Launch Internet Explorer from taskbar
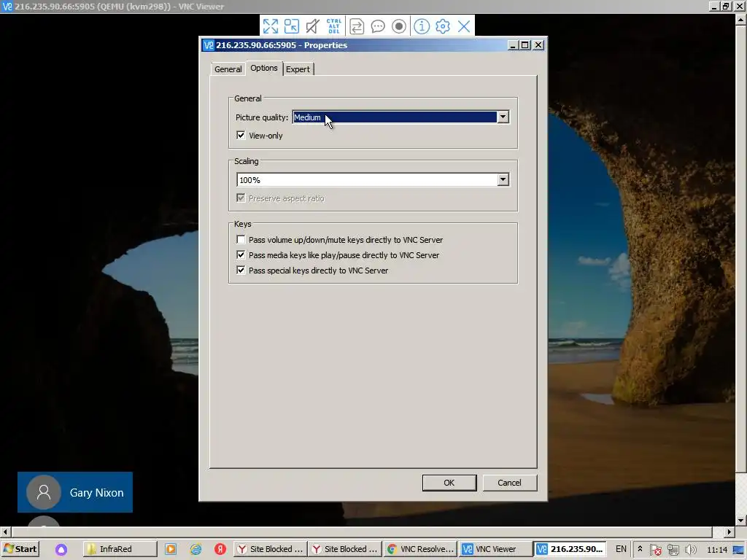Screen dimensions: 747x560 [x=196, y=549]
